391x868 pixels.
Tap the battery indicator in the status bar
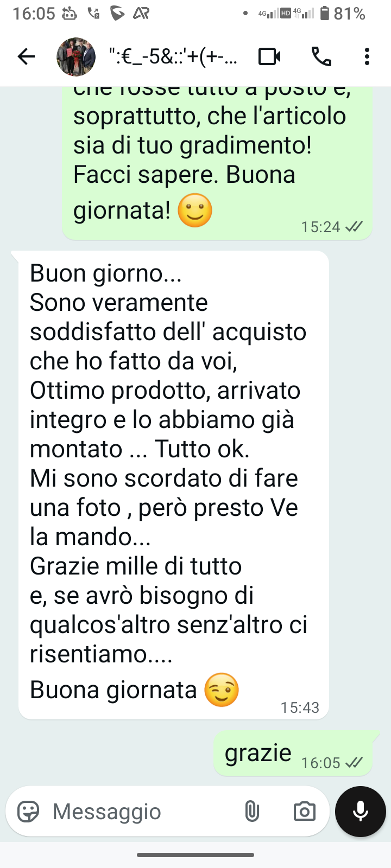[324, 13]
